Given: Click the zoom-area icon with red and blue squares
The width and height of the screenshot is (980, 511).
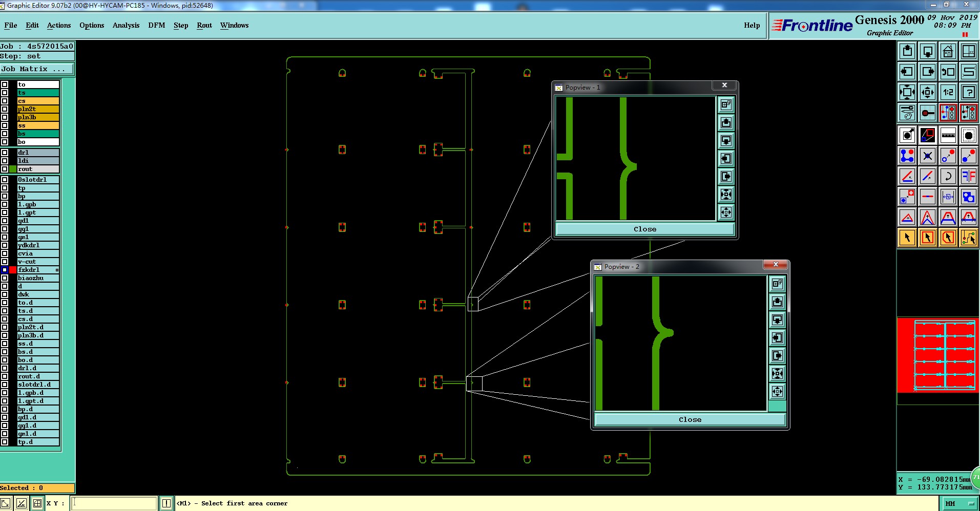Looking at the screenshot, I should pos(928,135).
